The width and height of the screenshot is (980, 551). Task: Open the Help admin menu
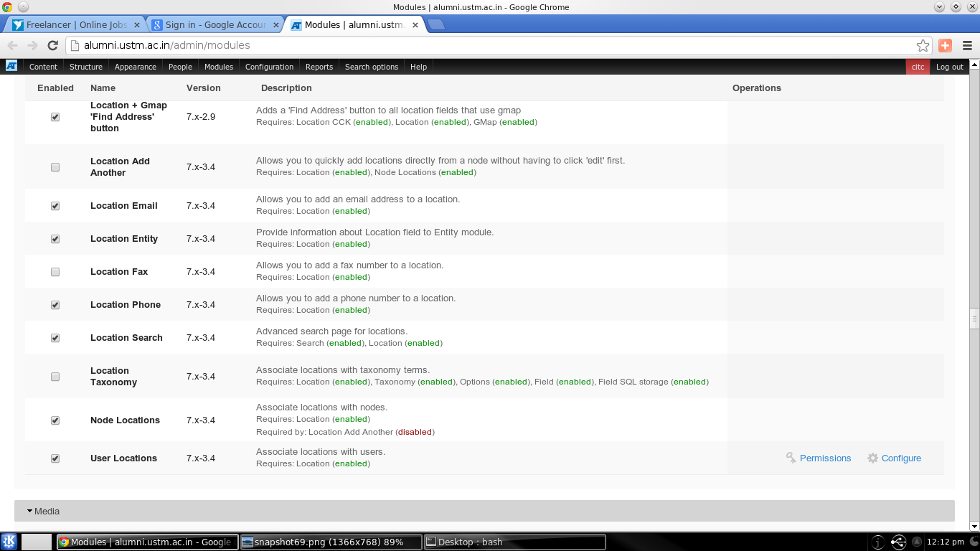[418, 67]
